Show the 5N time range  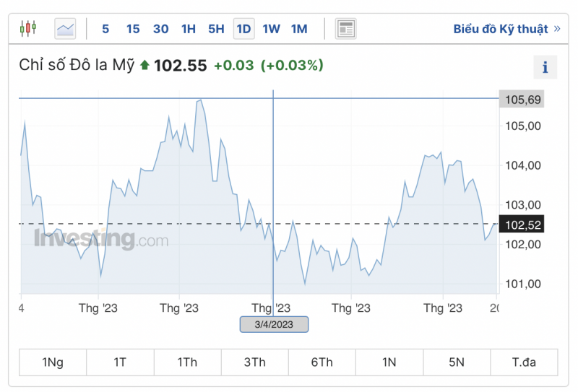(457, 362)
